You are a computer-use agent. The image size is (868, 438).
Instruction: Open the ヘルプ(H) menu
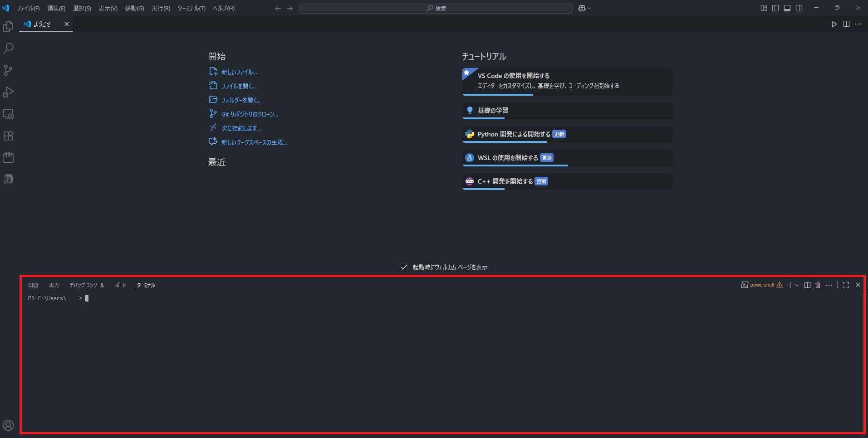[224, 8]
